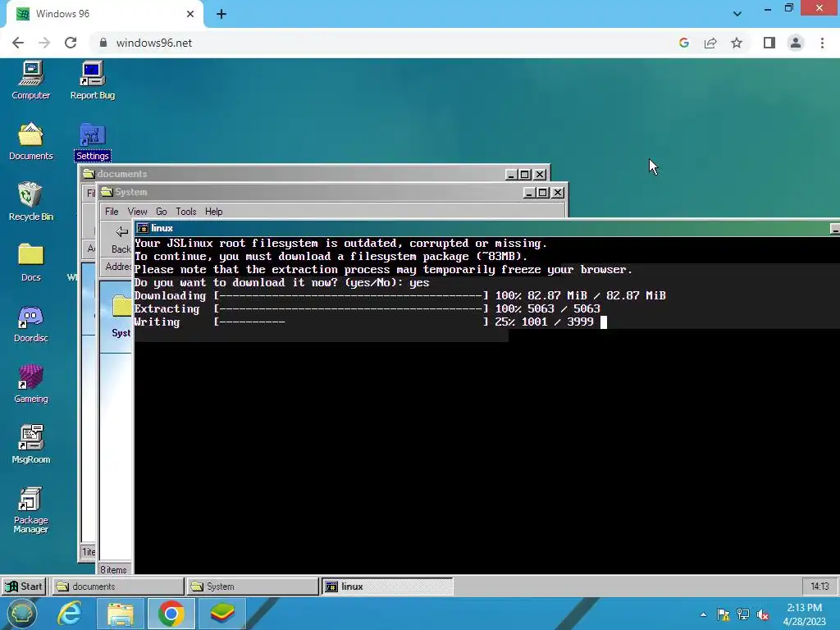Open Internet Explorer from taskbar
Image resolution: width=840 pixels, height=630 pixels.
tap(70, 614)
